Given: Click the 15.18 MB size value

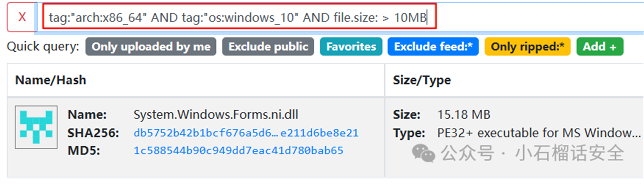Looking at the screenshot, I should tap(464, 115).
